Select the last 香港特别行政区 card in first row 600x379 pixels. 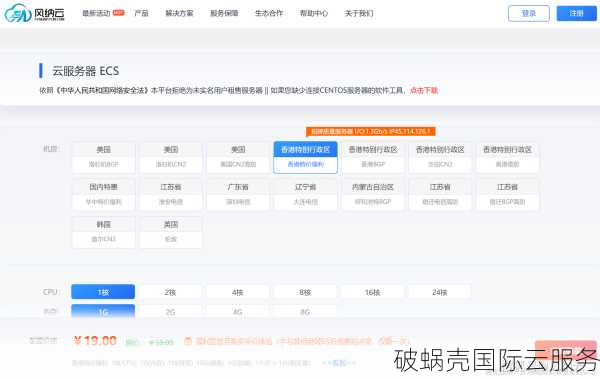pyautogui.click(x=507, y=157)
